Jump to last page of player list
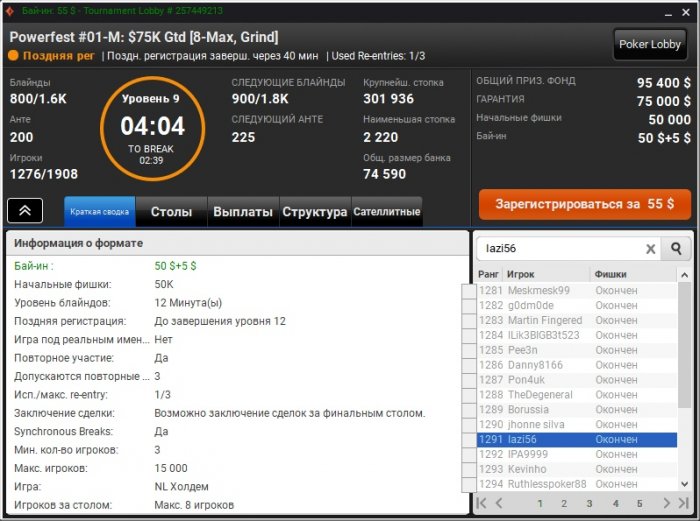This screenshot has height=521, width=700. 683,503
